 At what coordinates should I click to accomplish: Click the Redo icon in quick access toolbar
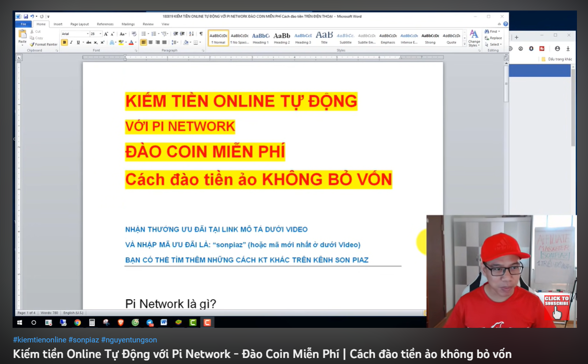[x=42, y=17]
